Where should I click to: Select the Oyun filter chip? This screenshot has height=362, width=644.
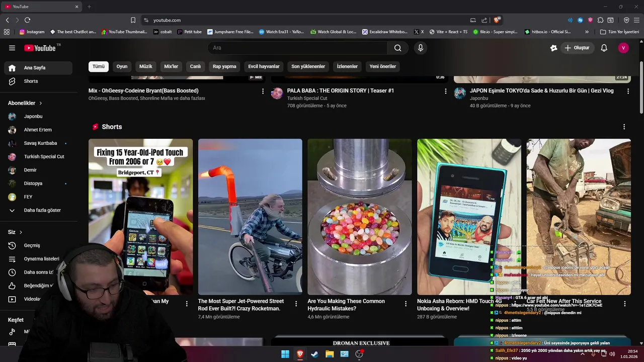(122, 66)
